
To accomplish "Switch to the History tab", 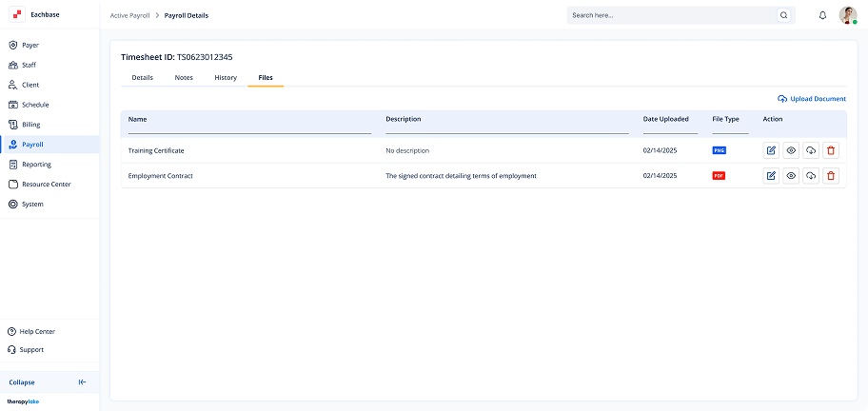I will 226,78.
